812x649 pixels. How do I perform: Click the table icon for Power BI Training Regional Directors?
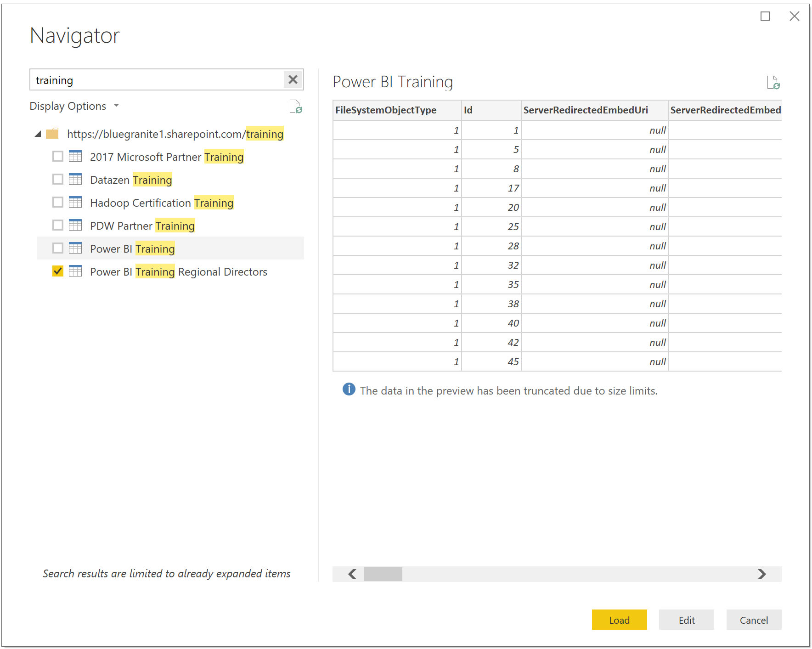pos(75,271)
